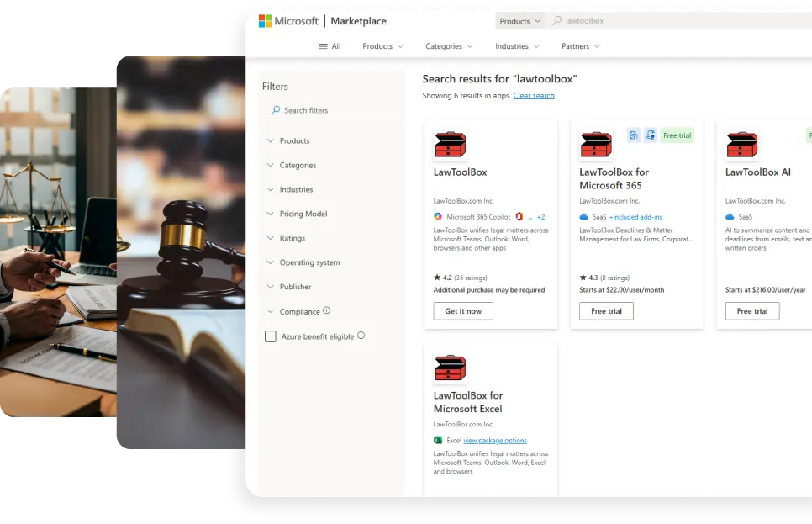Click the (35 ratings) text

click(470, 278)
